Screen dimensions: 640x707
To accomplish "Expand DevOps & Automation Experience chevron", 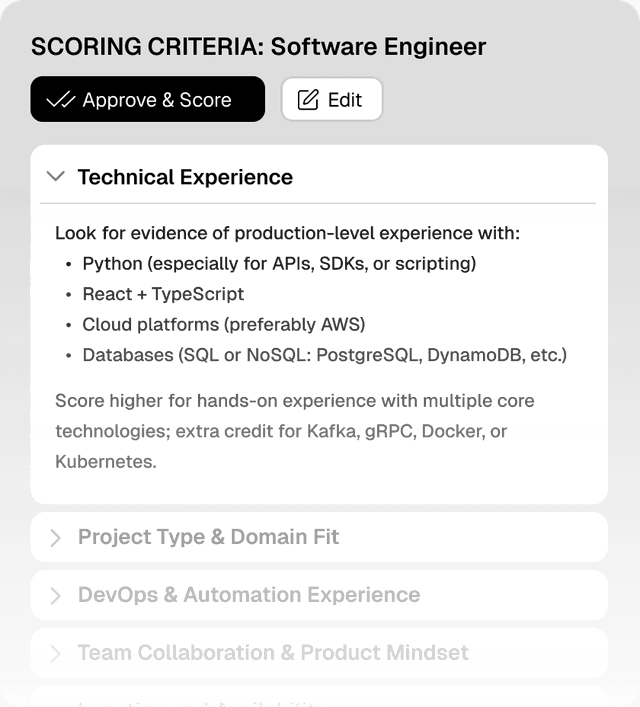I will pyautogui.click(x=56, y=596).
